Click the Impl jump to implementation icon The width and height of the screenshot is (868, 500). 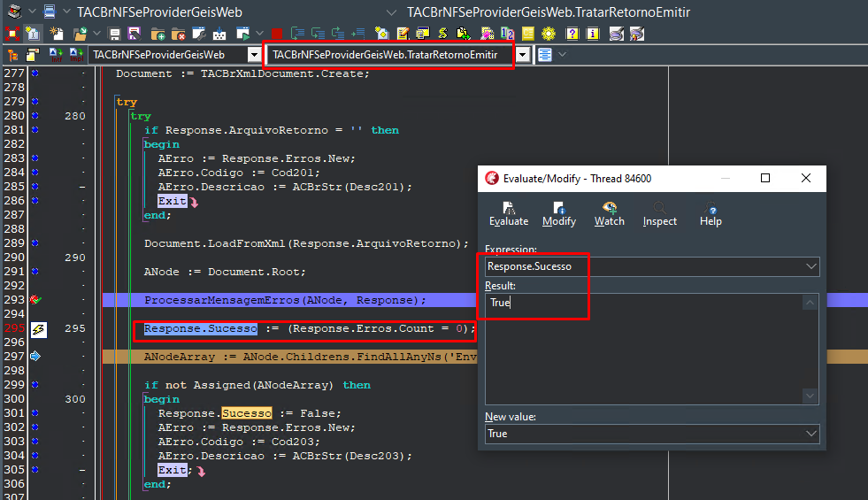click(76, 54)
